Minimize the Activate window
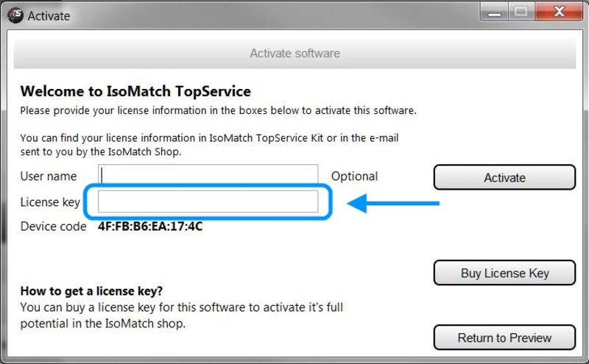The width and height of the screenshot is (589, 364). (x=495, y=13)
